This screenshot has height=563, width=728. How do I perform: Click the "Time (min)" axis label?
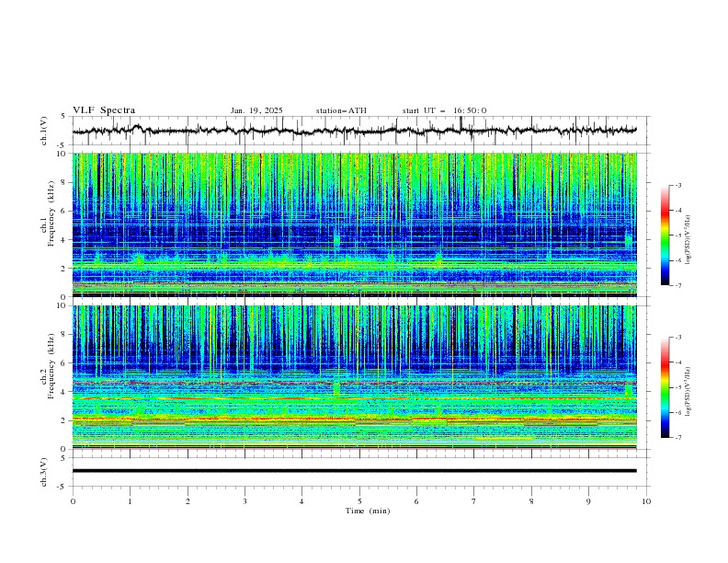point(368,511)
